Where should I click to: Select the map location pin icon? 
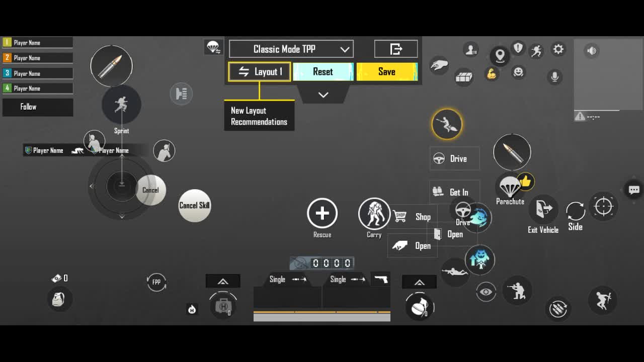pos(500,55)
